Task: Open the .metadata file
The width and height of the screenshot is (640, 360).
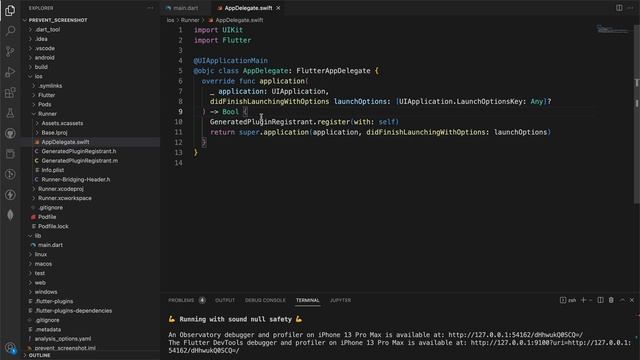Action: pyautogui.click(x=48, y=329)
